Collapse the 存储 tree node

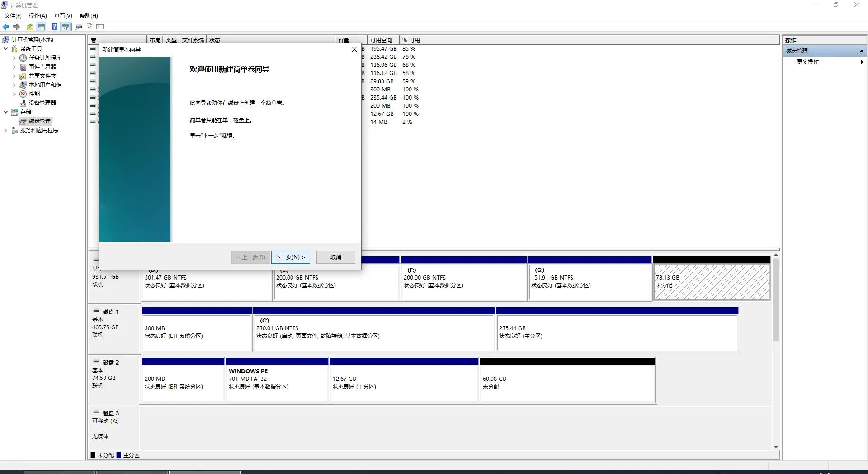coord(5,112)
